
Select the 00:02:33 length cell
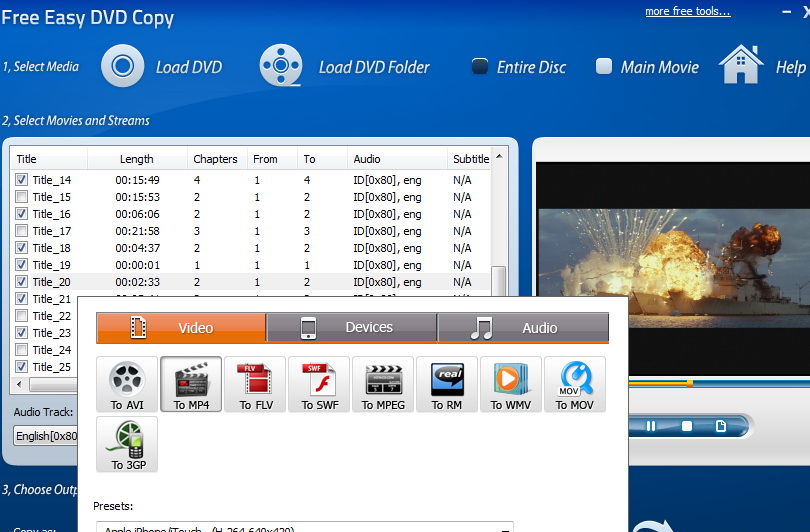point(137,282)
